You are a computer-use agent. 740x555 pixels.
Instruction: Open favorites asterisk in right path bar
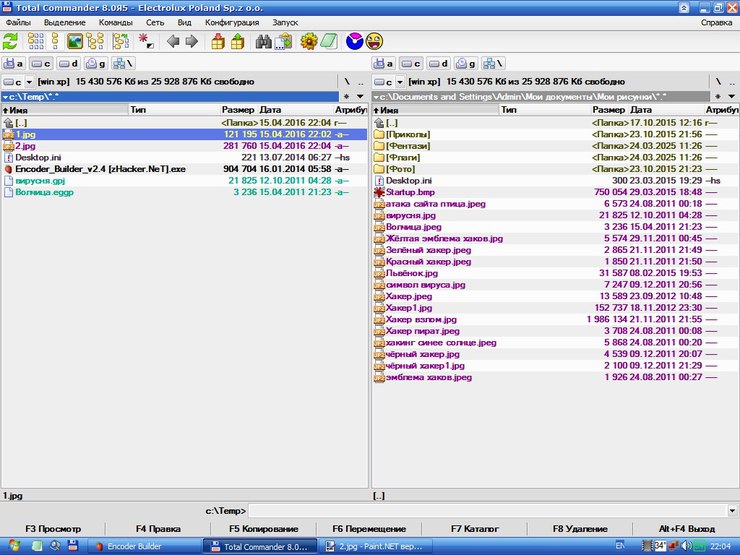(718, 97)
